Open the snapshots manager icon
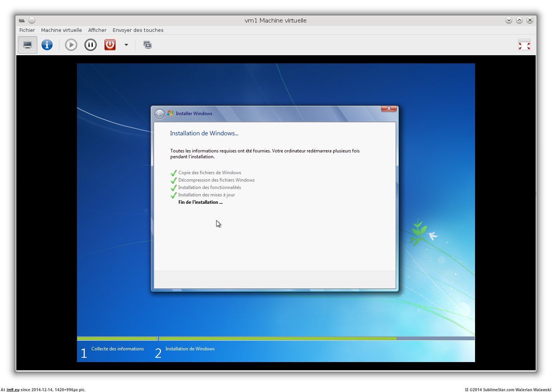552x392 pixels. (147, 45)
